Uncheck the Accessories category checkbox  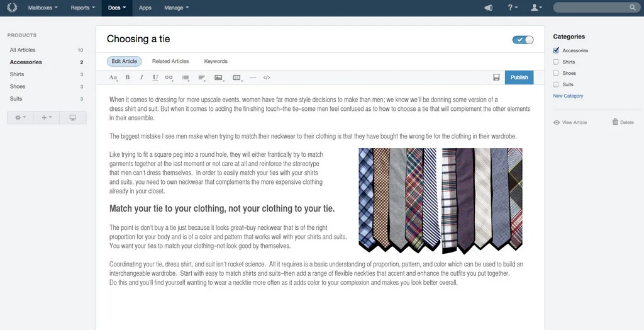[556, 50]
